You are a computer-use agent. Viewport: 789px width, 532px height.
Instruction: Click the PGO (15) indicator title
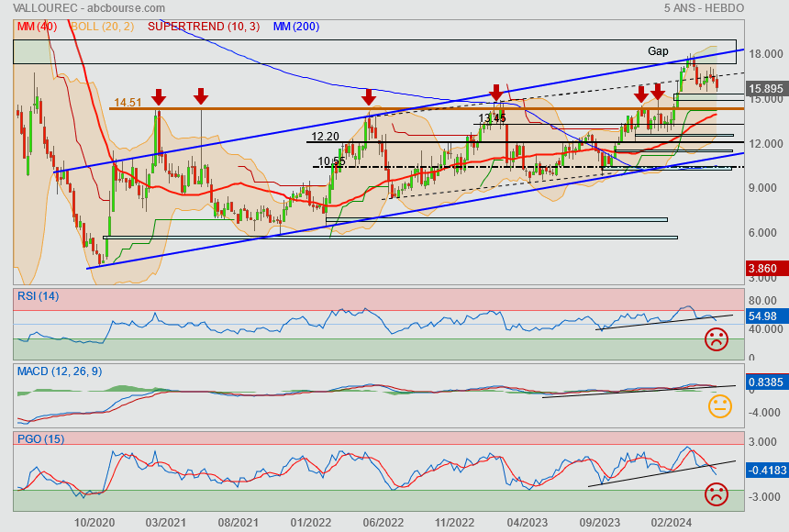[40, 438]
